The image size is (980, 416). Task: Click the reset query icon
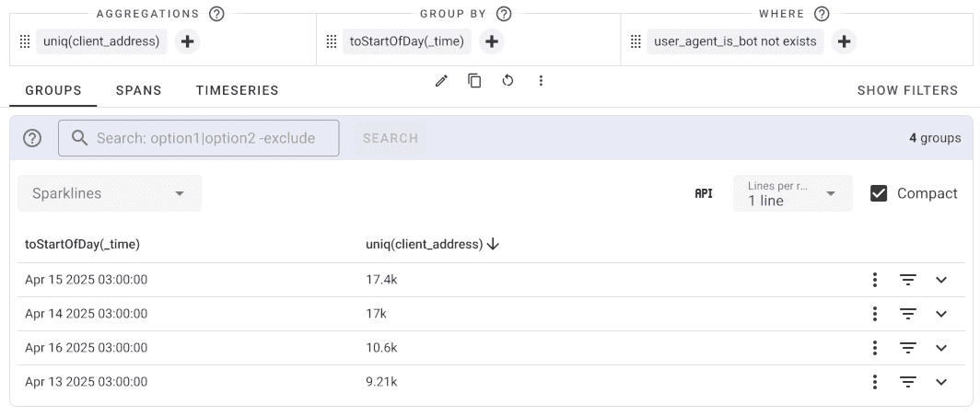(x=507, y=81)
